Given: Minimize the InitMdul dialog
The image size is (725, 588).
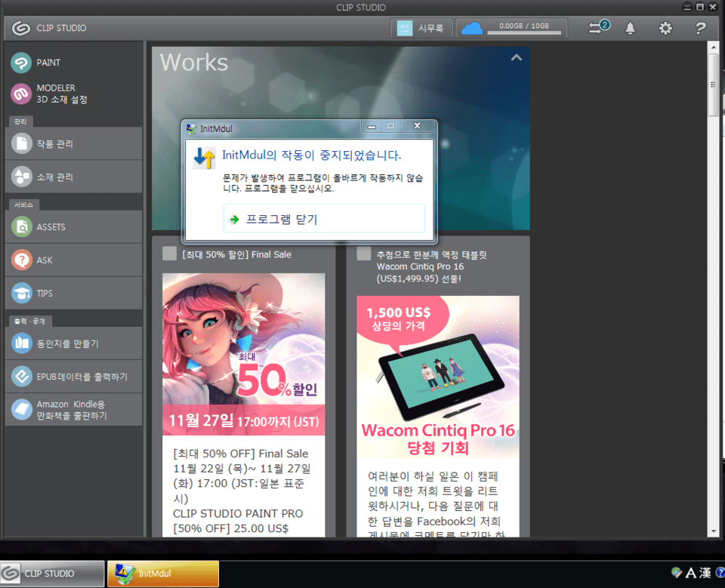Looking at the screenshot, I should click(x=372, y=126).
